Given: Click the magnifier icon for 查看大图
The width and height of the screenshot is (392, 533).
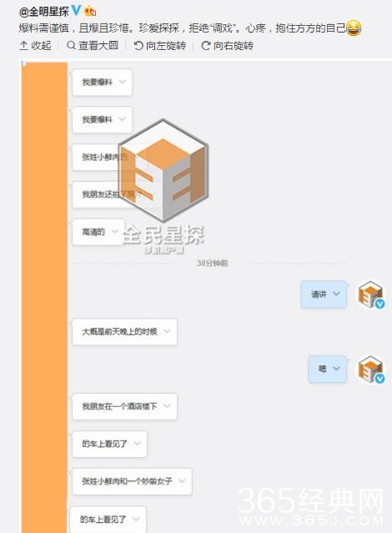Looking at the screenshot, I should (x=71, y=45).
